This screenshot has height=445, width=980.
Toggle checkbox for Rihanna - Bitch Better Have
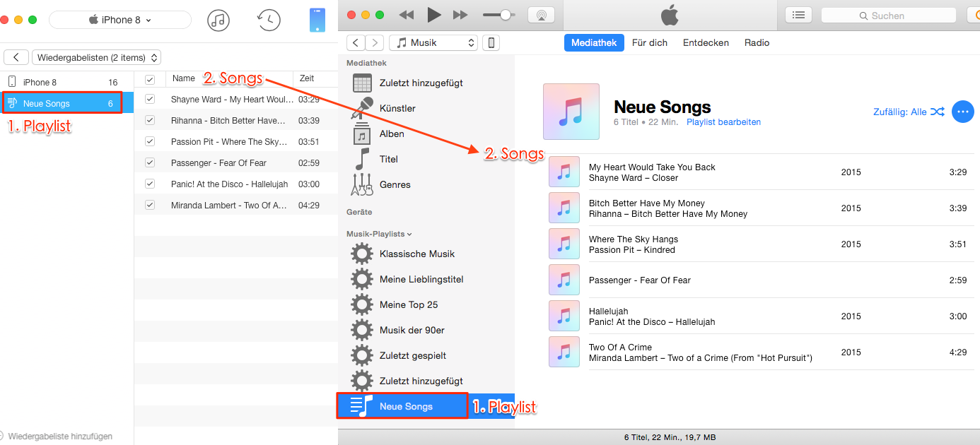(x=150, y=121)
